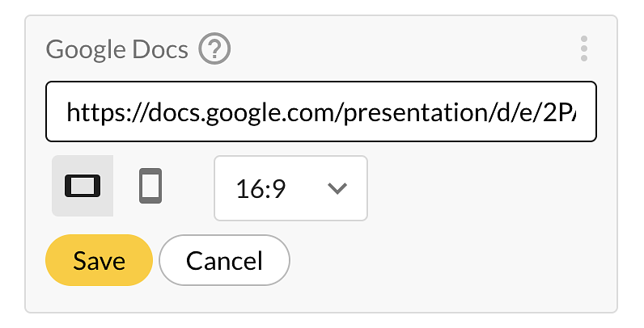Open kebab menu at card's top right
Screen dimensions: 644x328
coord(584,48)
